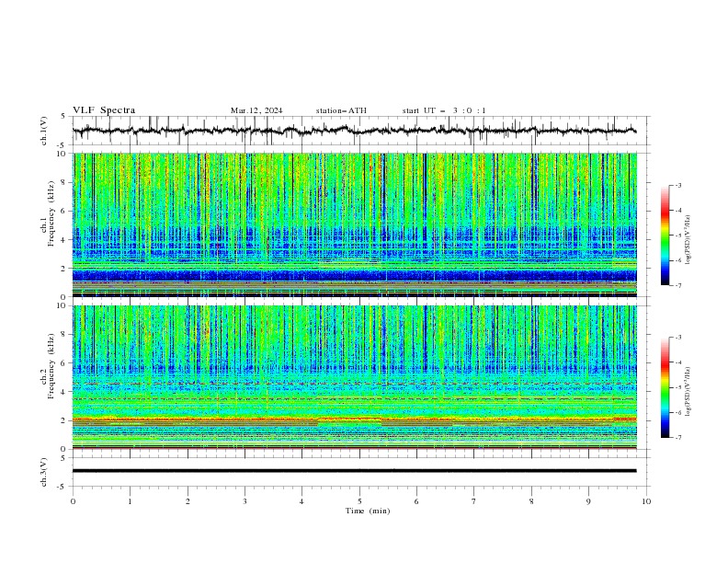Click the time axis tick label "3"
The image size is (728, 563).
[x=245, y=501]
